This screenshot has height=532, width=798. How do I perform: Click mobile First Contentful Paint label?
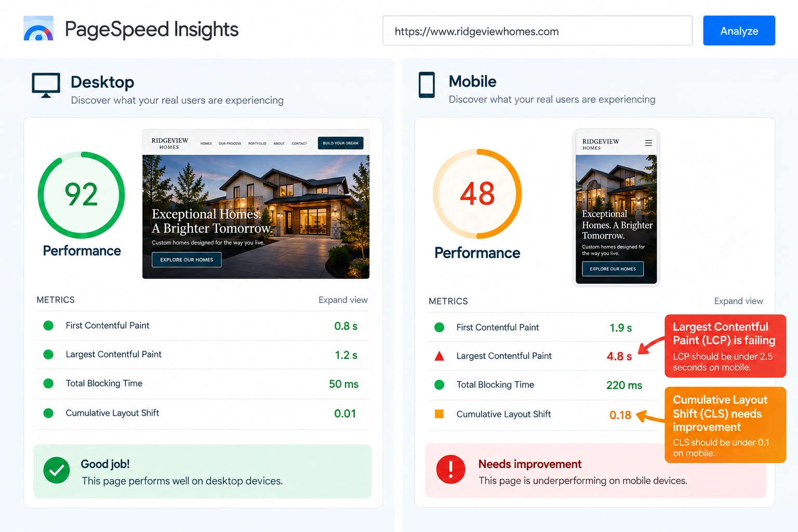point(498,327)
